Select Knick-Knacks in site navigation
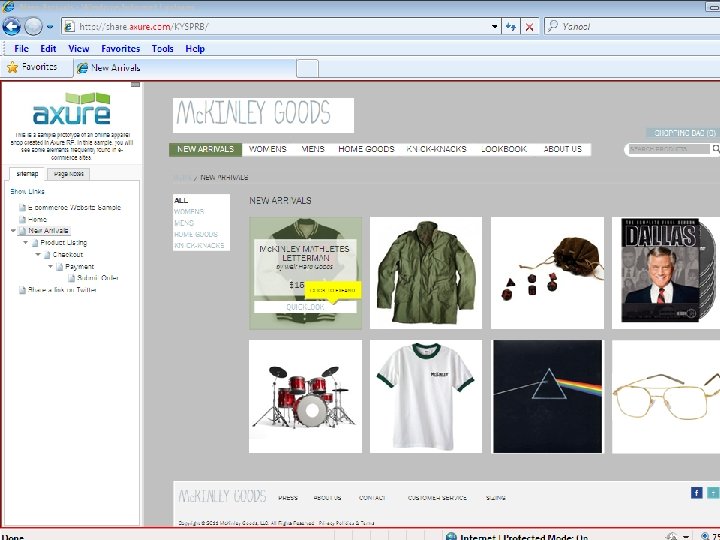Screen dimensions: 720x540 (x=436, y=149)
